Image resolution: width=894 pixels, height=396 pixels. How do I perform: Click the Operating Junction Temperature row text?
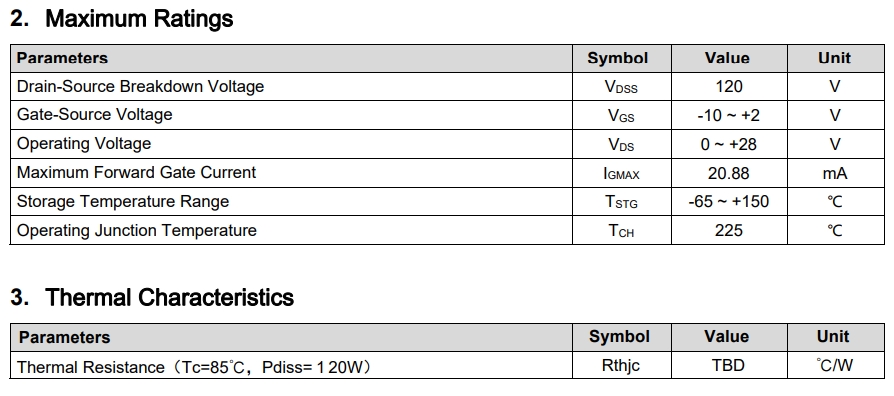click(136, 230)
